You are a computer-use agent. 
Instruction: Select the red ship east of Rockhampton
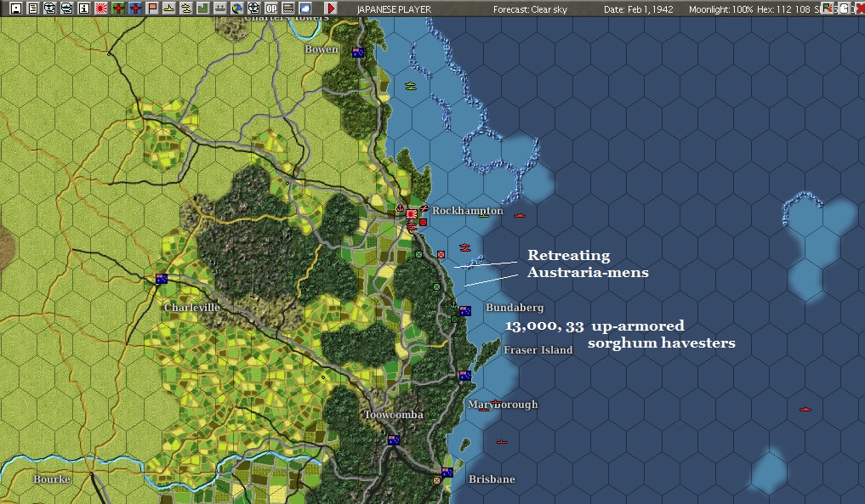point(520,216)
